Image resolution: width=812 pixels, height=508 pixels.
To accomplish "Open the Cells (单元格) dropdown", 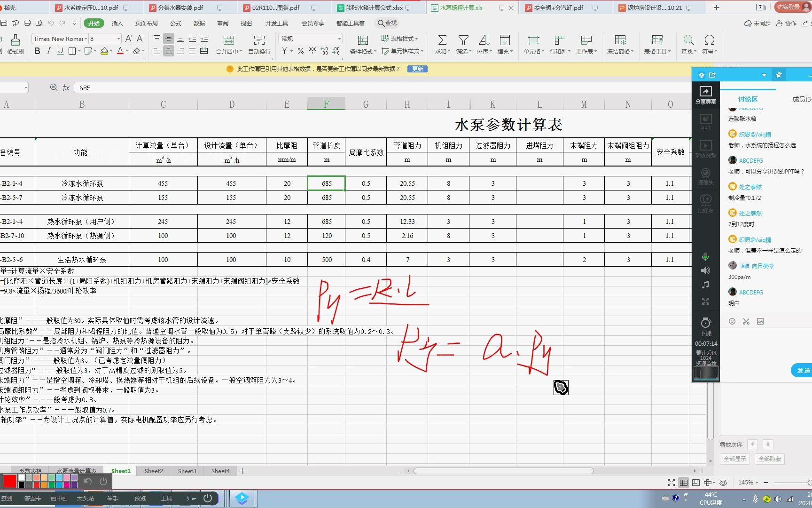I will (x=533, y=44).
